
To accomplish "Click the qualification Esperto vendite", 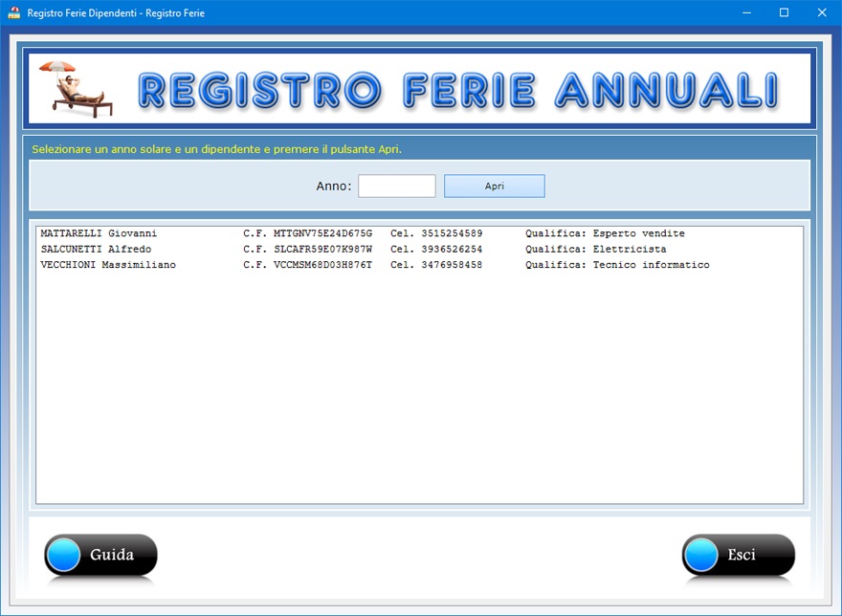I will 638,233.
